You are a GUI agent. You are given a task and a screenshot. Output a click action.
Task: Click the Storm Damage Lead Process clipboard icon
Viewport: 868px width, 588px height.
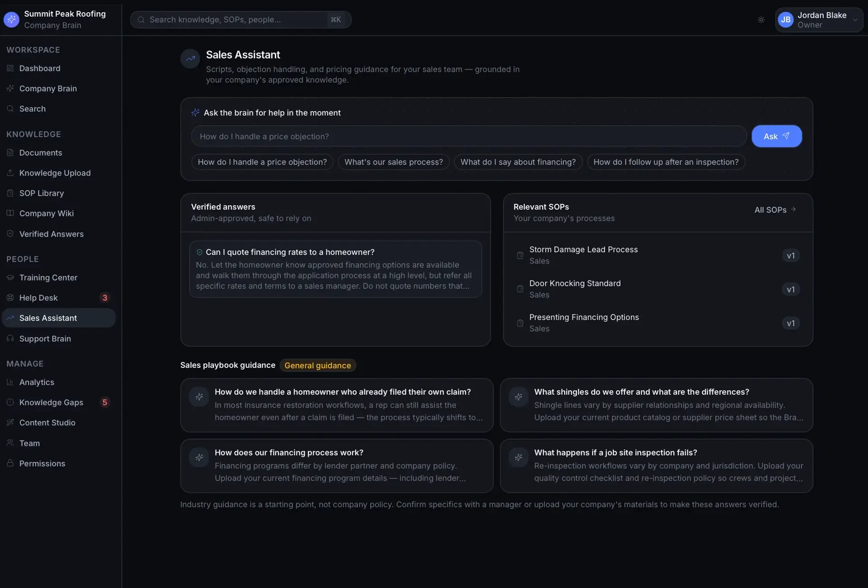(520, 255)
